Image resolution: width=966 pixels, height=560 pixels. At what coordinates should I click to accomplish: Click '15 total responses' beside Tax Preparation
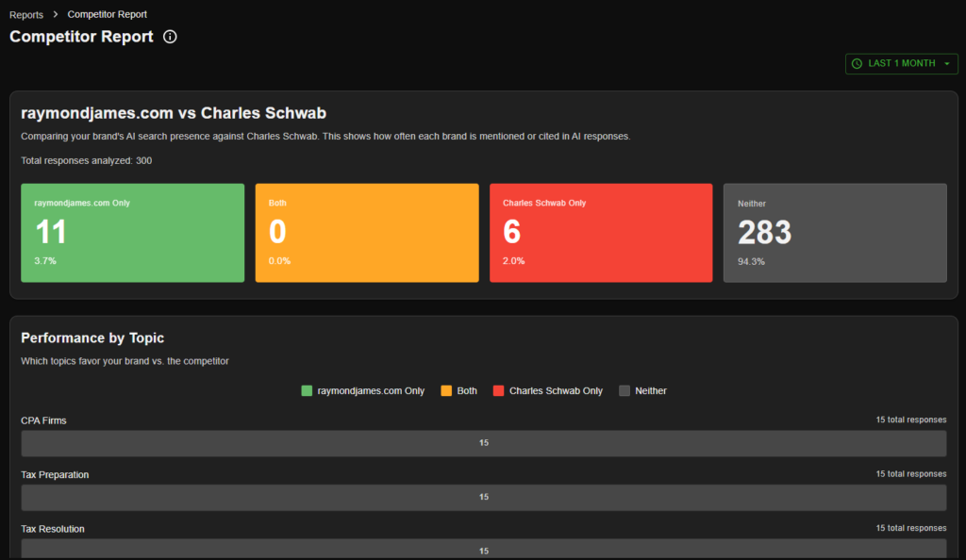tap(911, 474)
